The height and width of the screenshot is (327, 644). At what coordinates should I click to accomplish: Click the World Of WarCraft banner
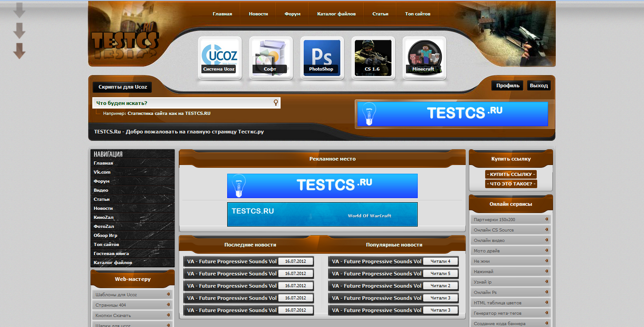(x=322, y=214)
